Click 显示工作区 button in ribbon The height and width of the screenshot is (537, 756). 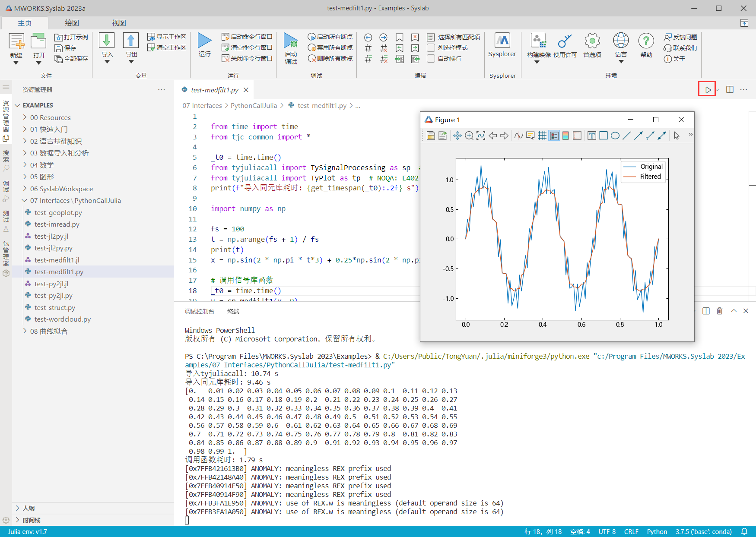(x=167, y=37)
